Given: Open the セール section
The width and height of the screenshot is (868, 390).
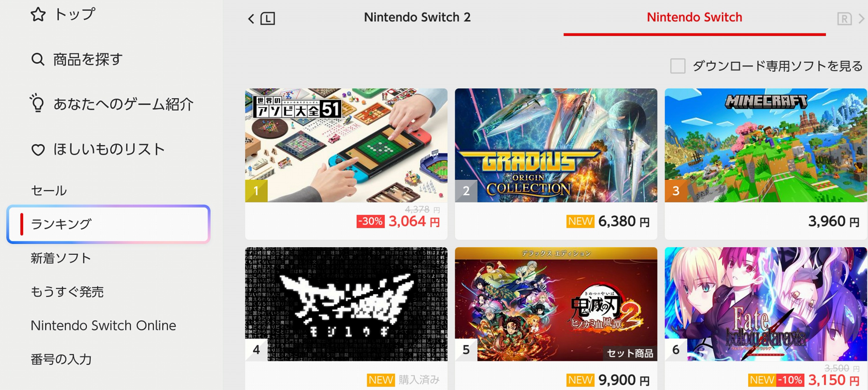Looking at the screenshot, I should [49, 190].
